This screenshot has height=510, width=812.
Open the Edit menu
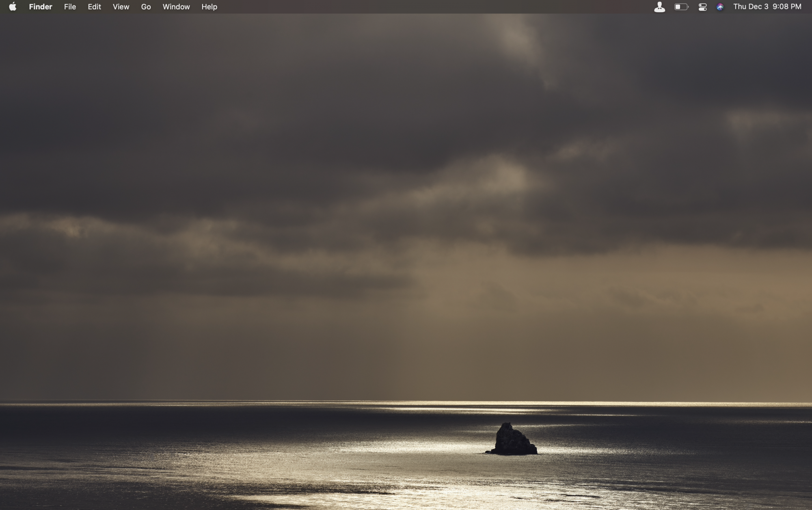(x=94, y=7)
